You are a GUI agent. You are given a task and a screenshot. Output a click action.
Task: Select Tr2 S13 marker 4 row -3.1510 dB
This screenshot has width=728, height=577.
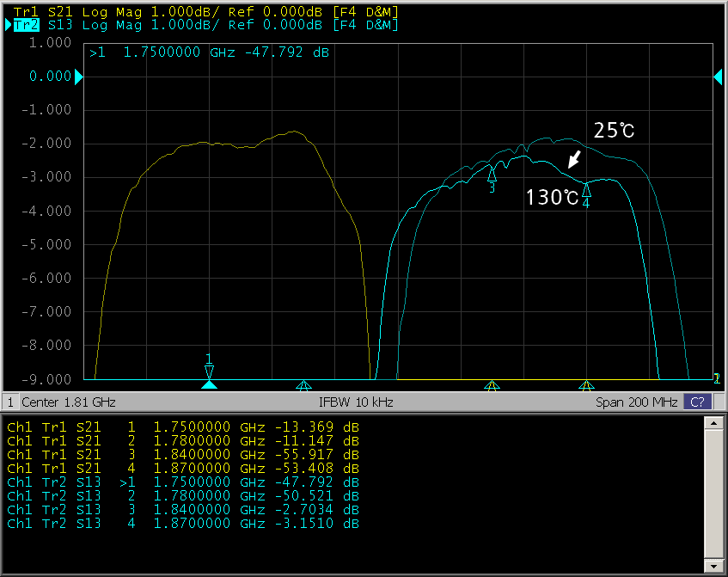pos(183,523)
